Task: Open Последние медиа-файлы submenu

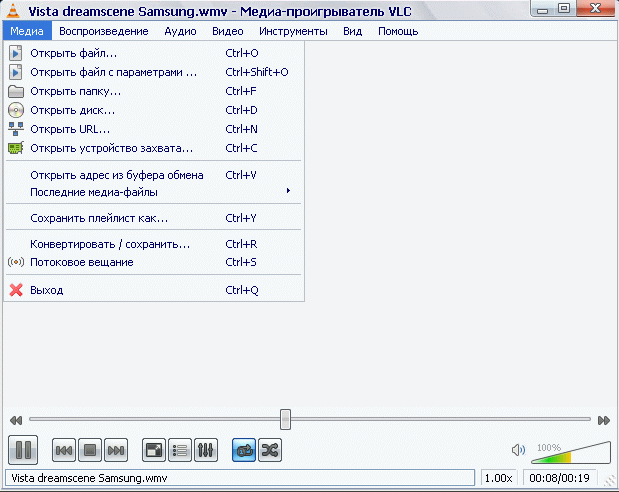Action: (154, 192)
